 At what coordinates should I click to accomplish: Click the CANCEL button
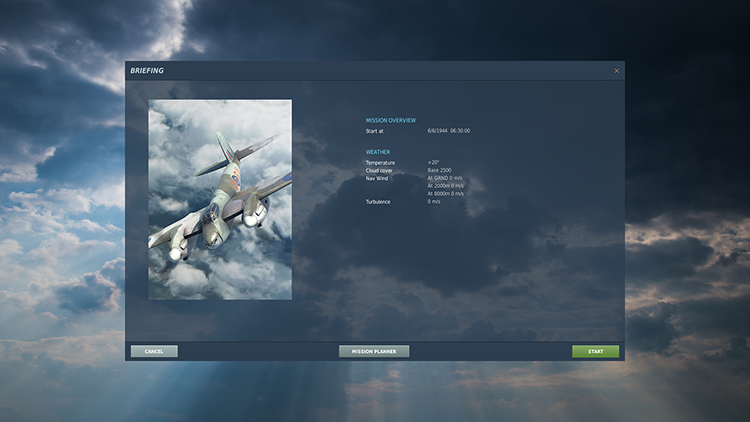coord(154,352)
